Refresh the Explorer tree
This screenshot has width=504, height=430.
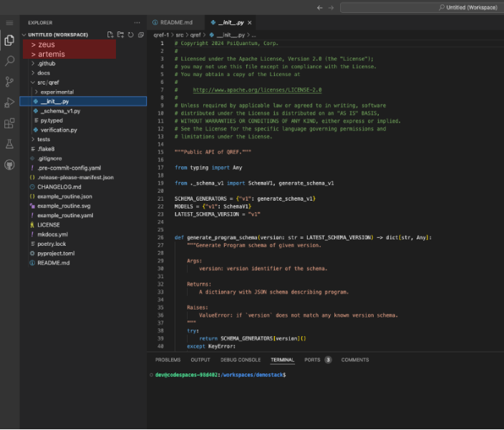point(131,35)
